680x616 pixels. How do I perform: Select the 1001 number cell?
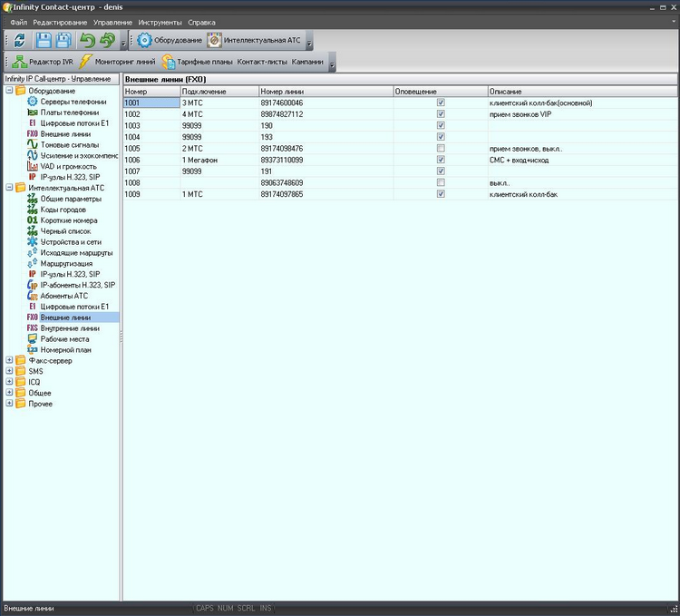151,103
